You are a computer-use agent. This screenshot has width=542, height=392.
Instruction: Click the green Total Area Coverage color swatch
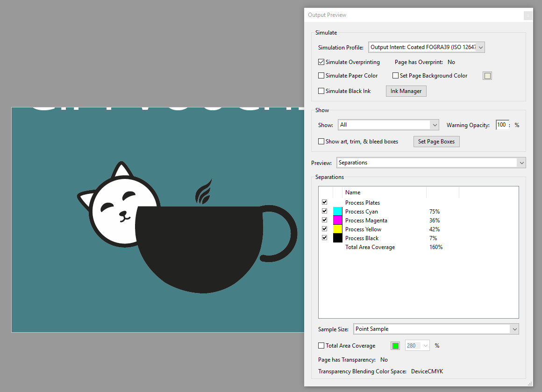tap(395, 346)
